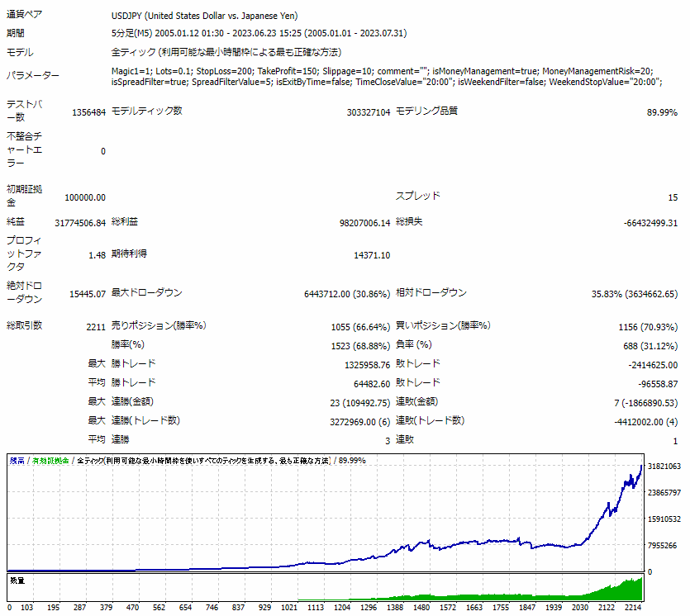Click max consecutive losses 7 (-1866890.53)
The image size is (690, 616).
(x=646, y=403)
